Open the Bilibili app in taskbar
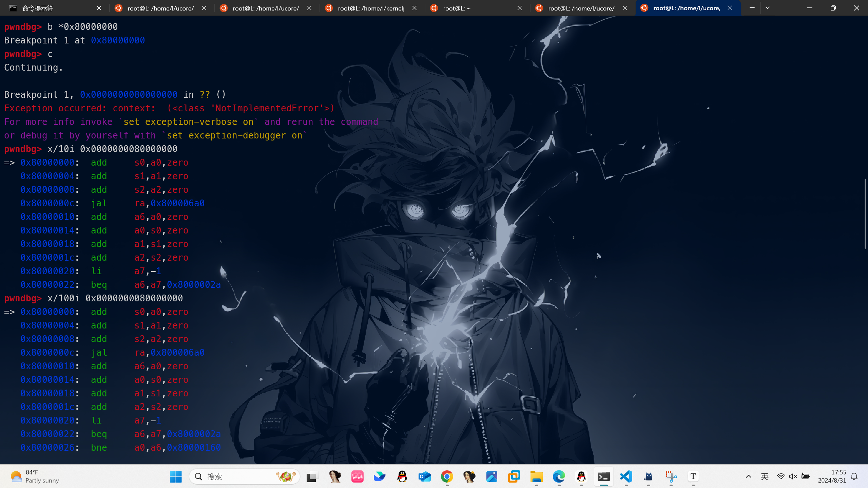The image size is (868, 488). pyautogui.click(x=357, y=476)
